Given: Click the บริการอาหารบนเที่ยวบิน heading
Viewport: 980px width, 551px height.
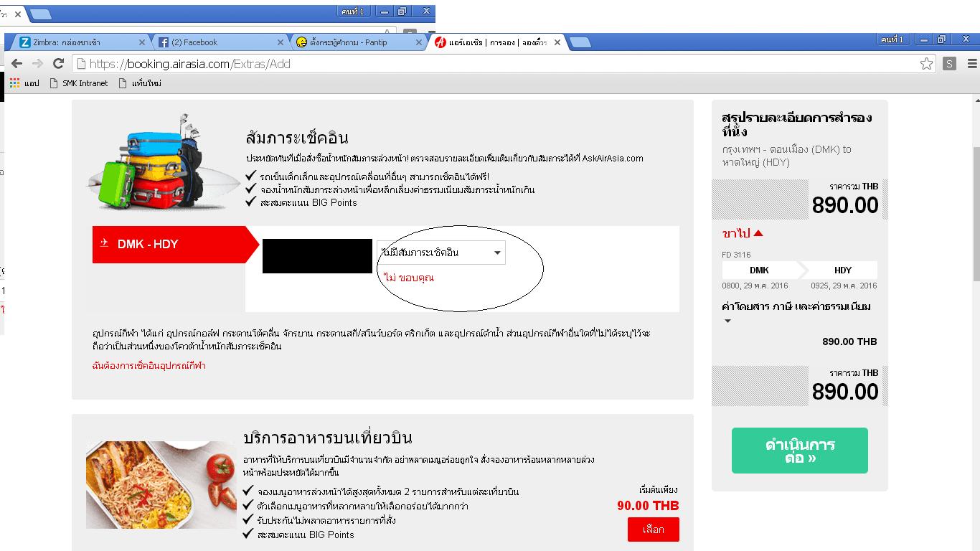Looking at the screenshot, I should (x=328, y=438).
